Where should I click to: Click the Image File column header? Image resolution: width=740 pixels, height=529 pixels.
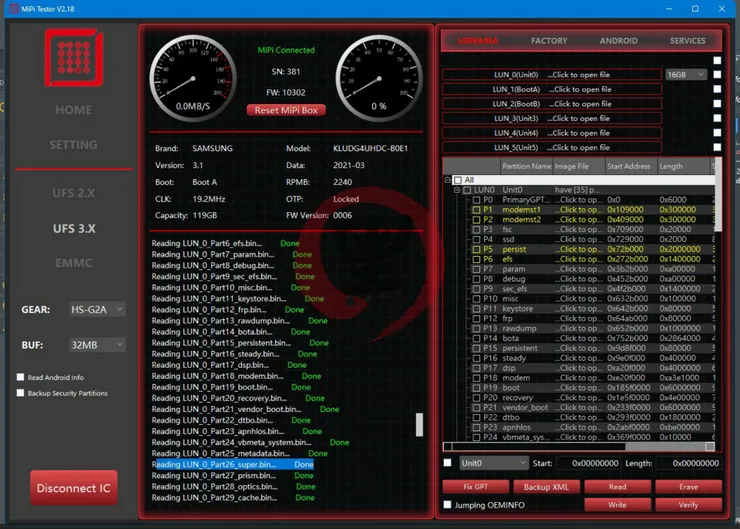coord(579,166)
